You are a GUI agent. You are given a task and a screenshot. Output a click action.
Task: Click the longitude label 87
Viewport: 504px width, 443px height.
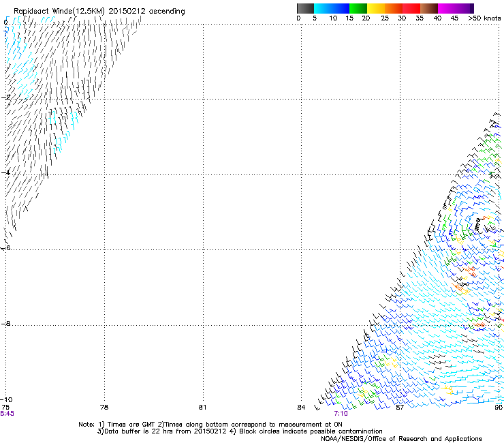pos(400,407)
